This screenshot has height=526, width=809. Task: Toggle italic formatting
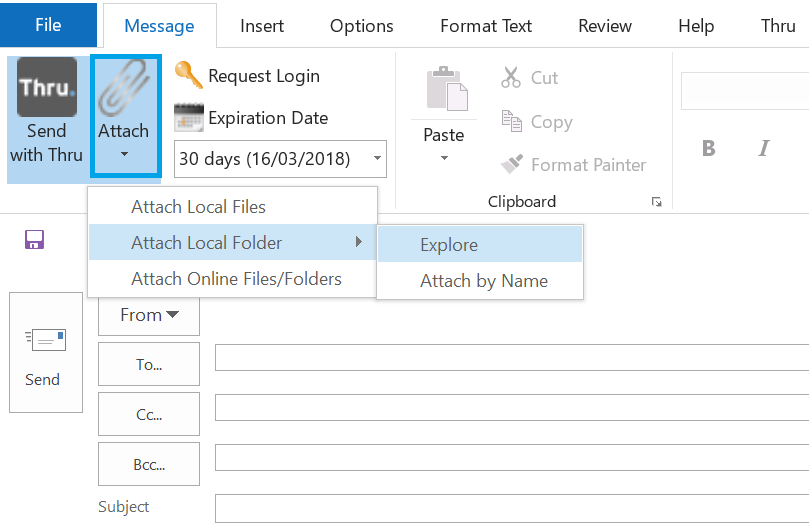coord(764,149)
